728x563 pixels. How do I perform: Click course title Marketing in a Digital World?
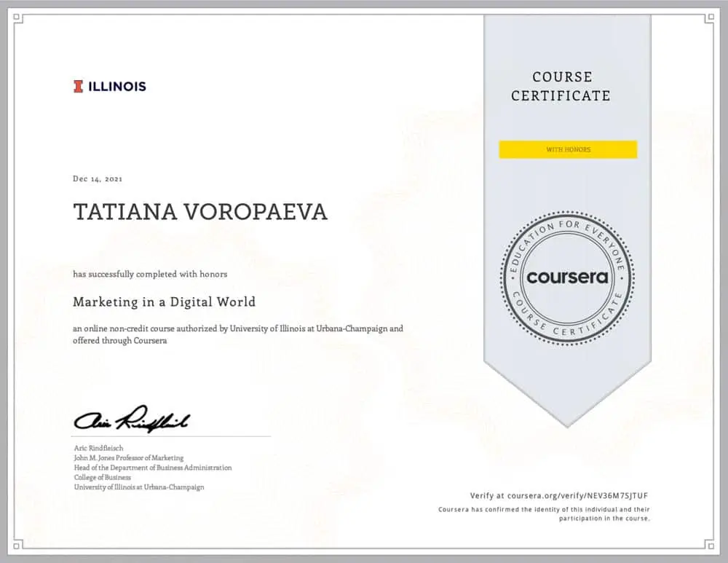coord(165,302)
